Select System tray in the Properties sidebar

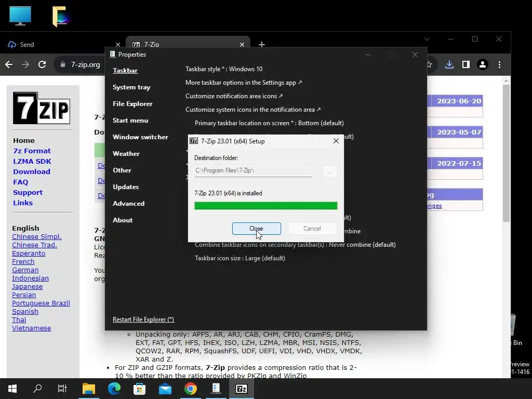coord(131,87)
